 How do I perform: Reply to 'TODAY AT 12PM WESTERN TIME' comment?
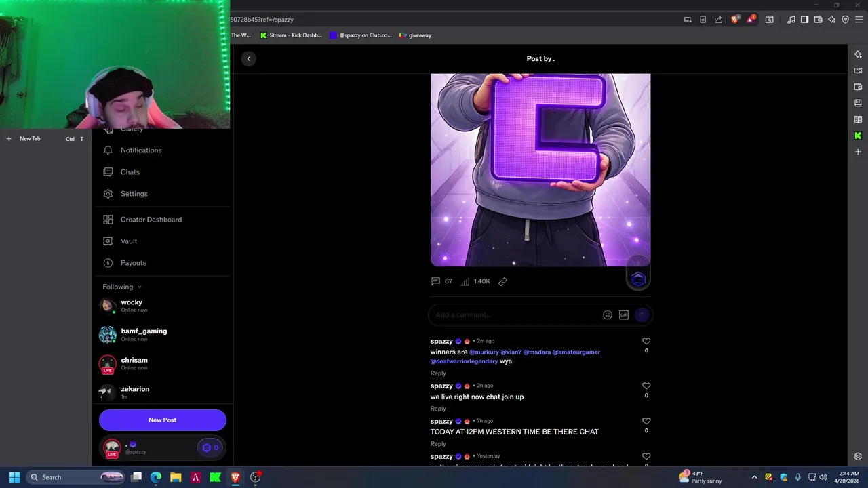click(x=438, y=444)
